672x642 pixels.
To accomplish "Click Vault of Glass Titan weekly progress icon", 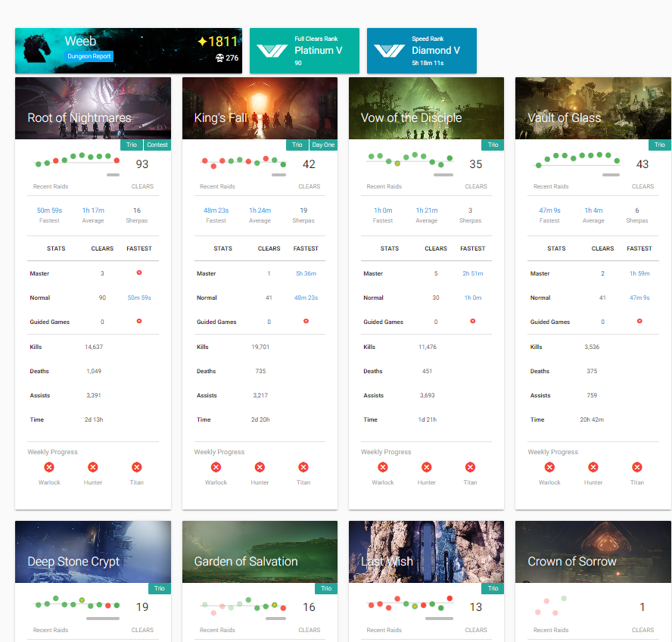I will [x=637, y=467].
